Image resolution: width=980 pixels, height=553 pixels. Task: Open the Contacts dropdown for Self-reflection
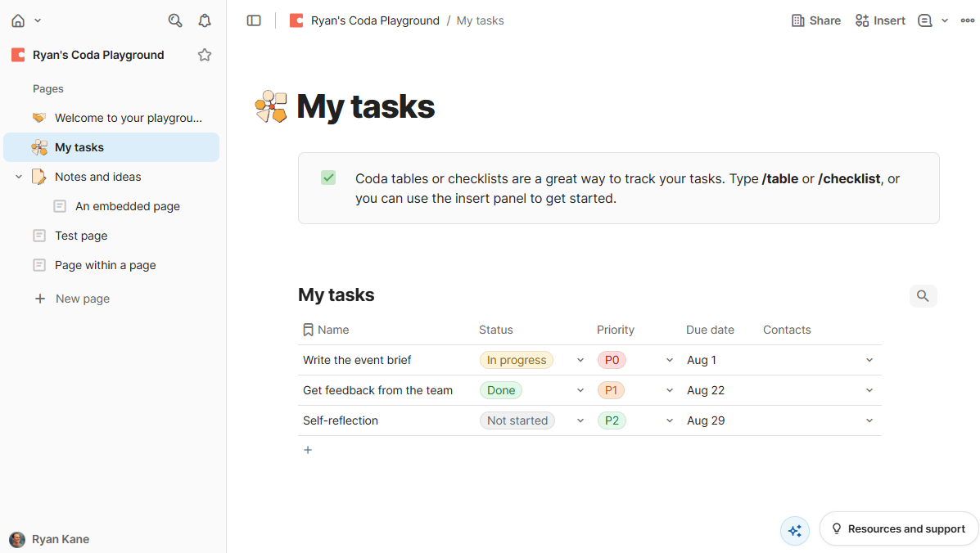point(869,420)
